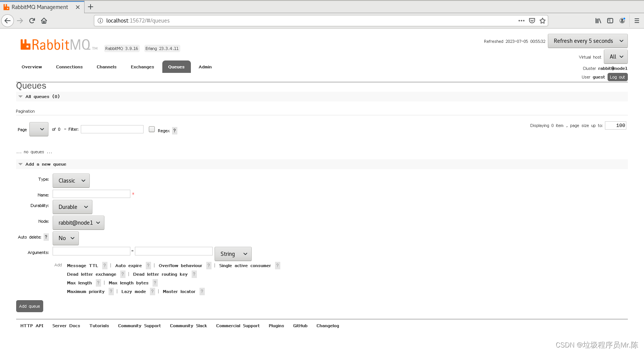Open the Auto expire help icon

click(x=148, y=266)
